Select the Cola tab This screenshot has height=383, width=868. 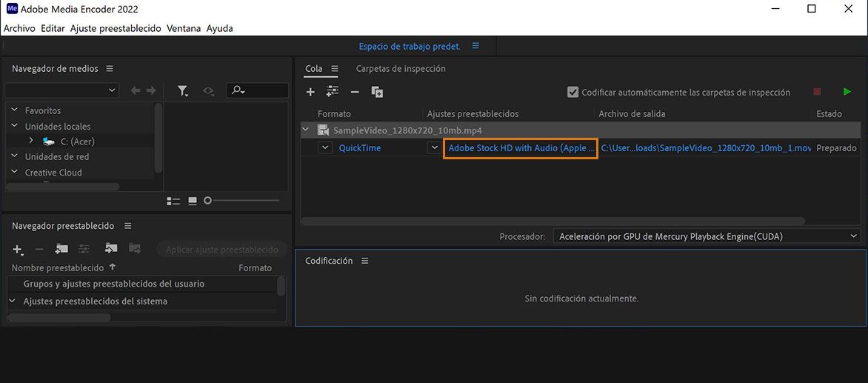point(314,69)
